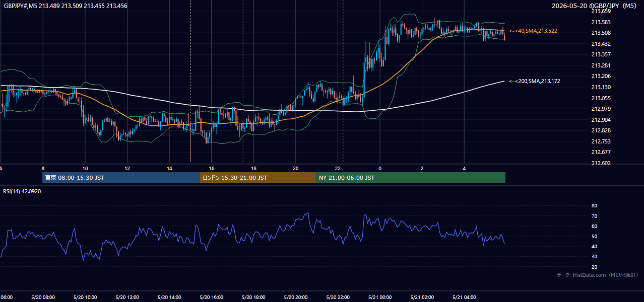Click the 5/21 04:00 bottom time label
The height and width of the screenshot is (302, 644).
point(465,297)
